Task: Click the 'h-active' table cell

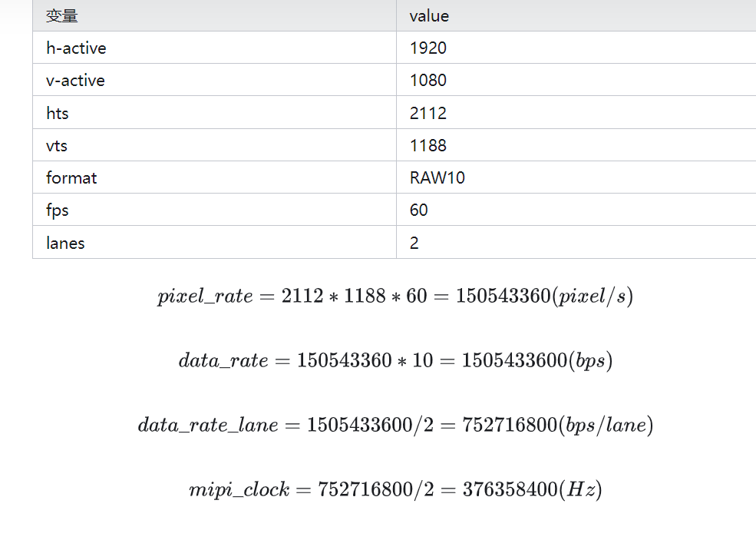Action: [x=215, y=48]
